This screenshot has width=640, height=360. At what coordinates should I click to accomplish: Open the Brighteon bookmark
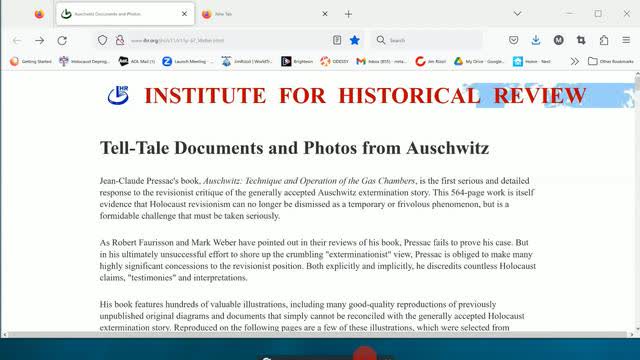click(297, 61)
